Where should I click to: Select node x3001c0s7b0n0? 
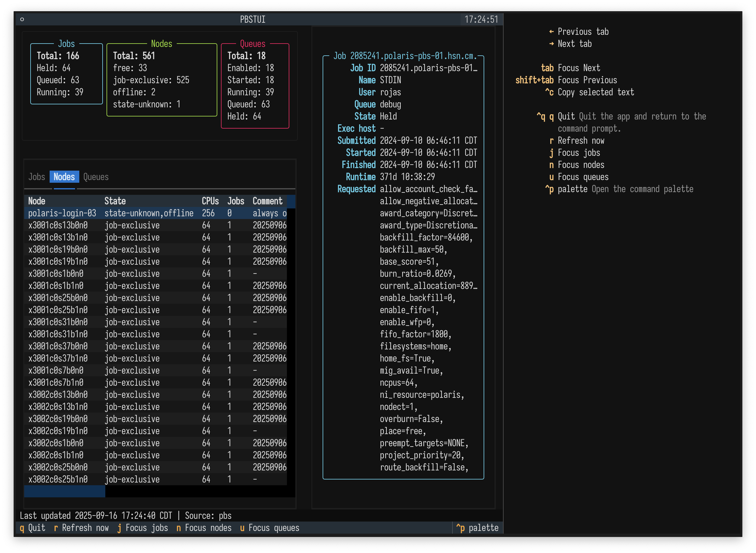click(156, 370)
